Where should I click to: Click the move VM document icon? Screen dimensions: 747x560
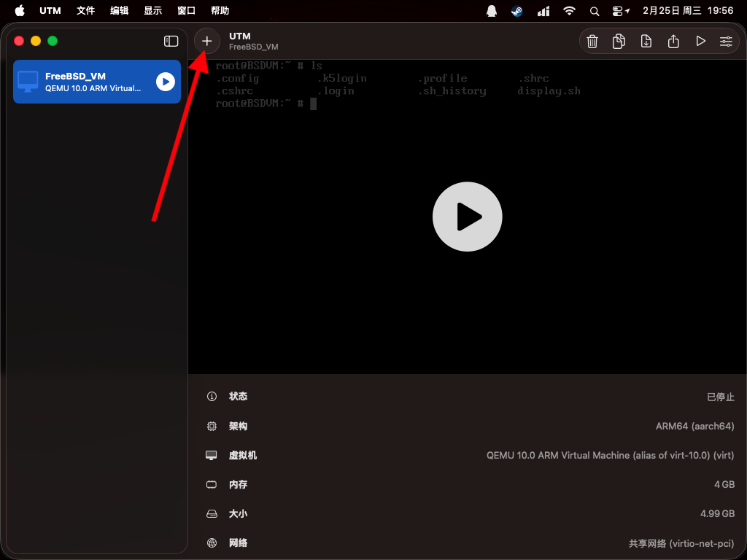click(x=646, y=41)
